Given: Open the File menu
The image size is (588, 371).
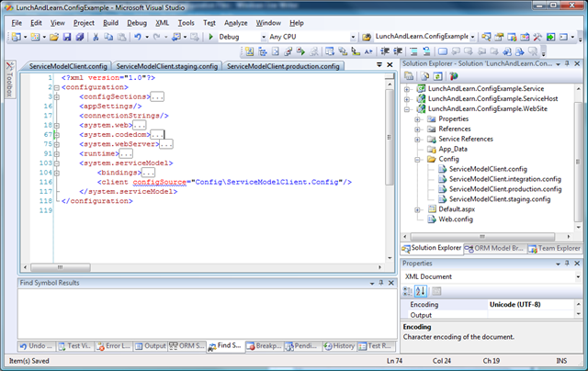Looking at the screenshot, I should (17, 23).
